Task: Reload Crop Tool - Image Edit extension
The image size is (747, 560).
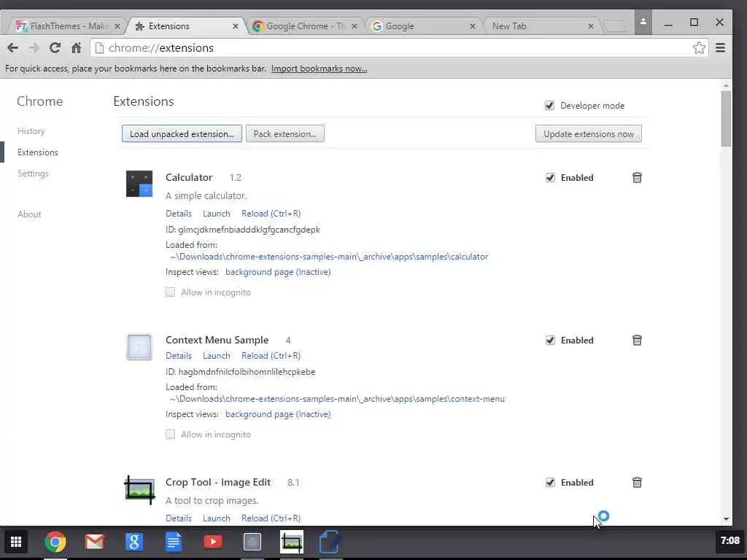Action: tap(271, 518)
